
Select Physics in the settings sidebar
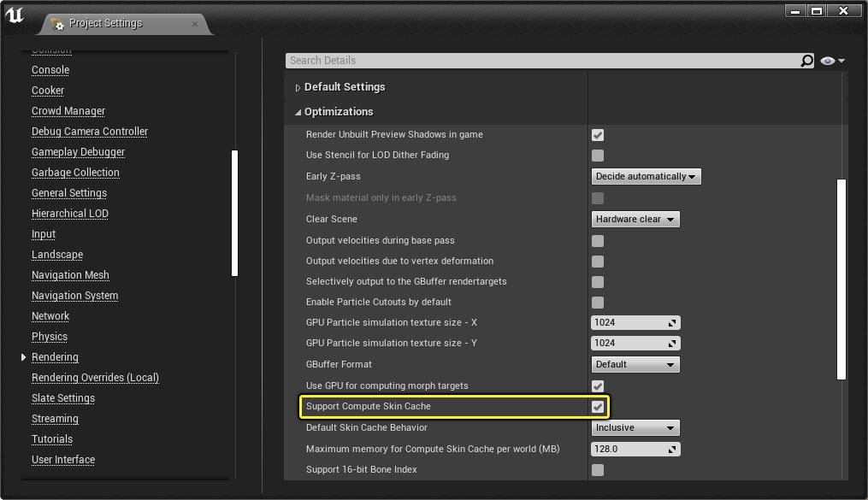49,336
